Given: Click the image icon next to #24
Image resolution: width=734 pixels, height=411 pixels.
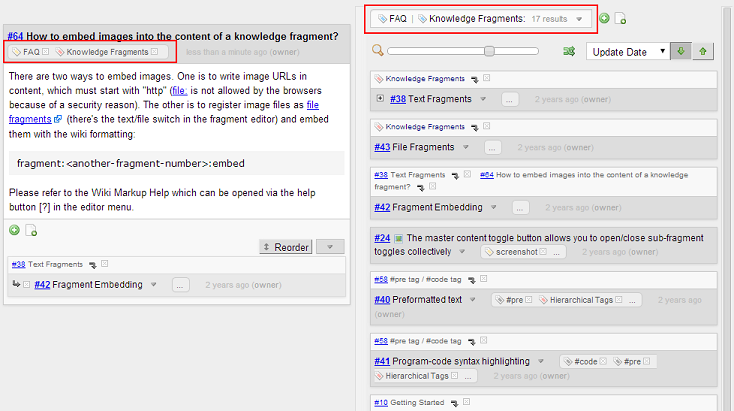Looking at the screenshot, I should click(398, 239).
